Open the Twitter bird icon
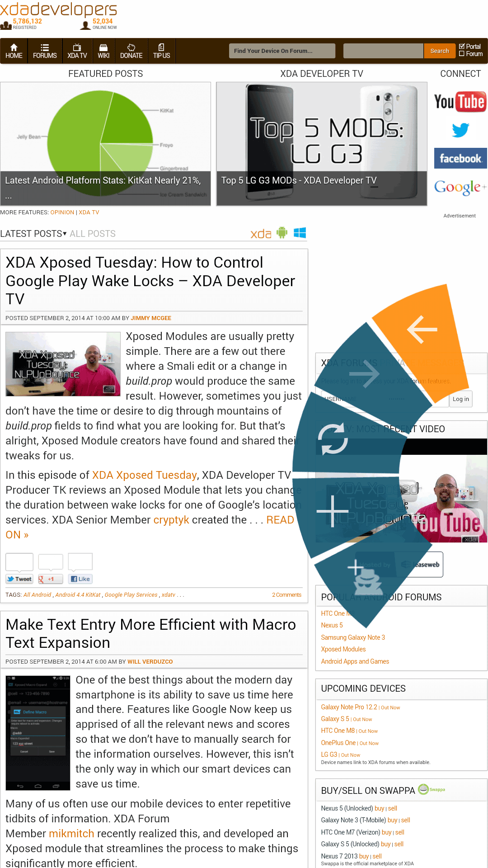The image size is (488, 868). pos(460,130)
